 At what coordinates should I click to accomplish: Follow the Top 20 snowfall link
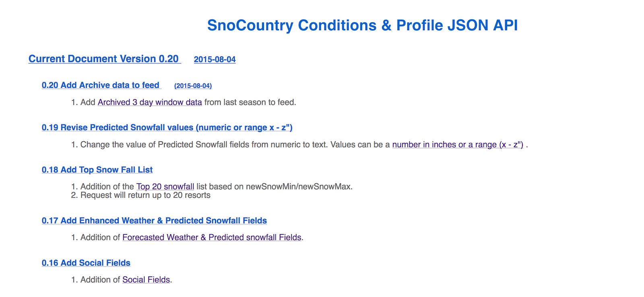click(x=165, y=187)
